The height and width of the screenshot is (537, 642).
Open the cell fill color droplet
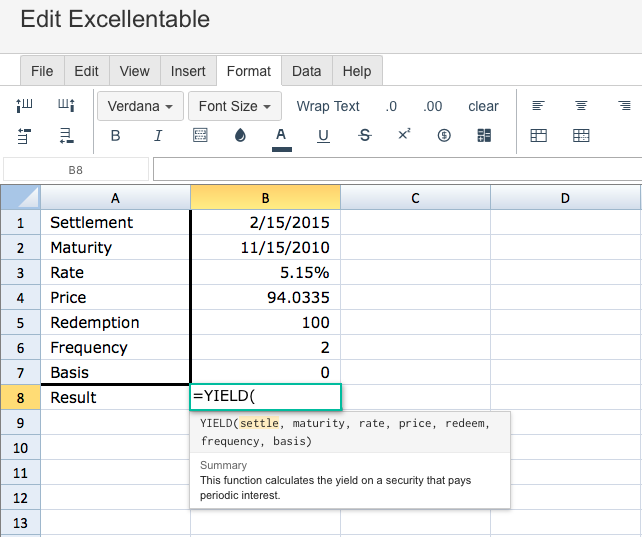coord(240,135)
